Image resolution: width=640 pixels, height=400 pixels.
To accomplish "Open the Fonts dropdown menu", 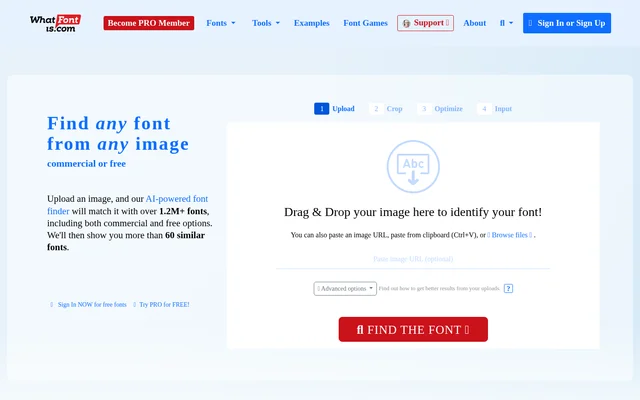I will click(x=221, y=23).
